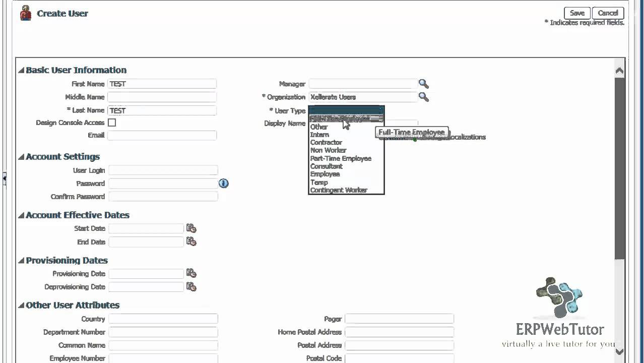
Task: Open the Provisioning Date calendar picker
Action: click(x=191, y=273)
